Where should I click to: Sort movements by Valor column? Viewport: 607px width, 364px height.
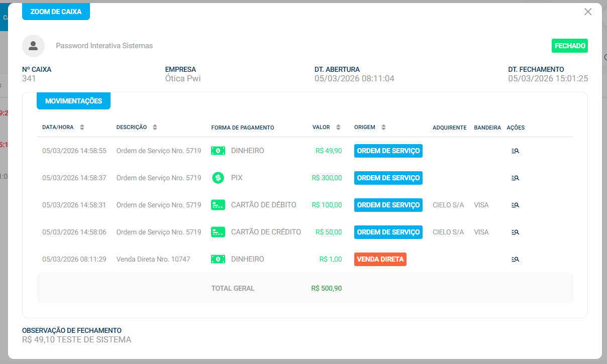[338, 128]
